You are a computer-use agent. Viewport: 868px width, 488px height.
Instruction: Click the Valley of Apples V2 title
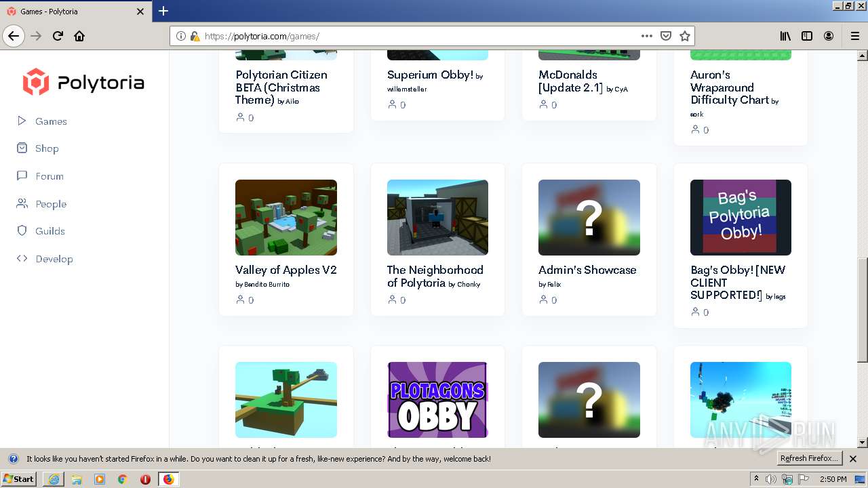(x=286, y=270)
